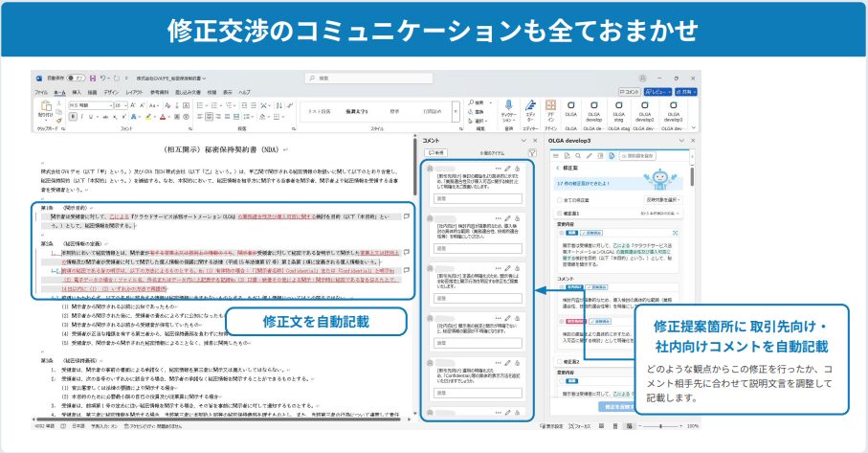
Task: Open the font size dropdown
Action: click(121, 105)
